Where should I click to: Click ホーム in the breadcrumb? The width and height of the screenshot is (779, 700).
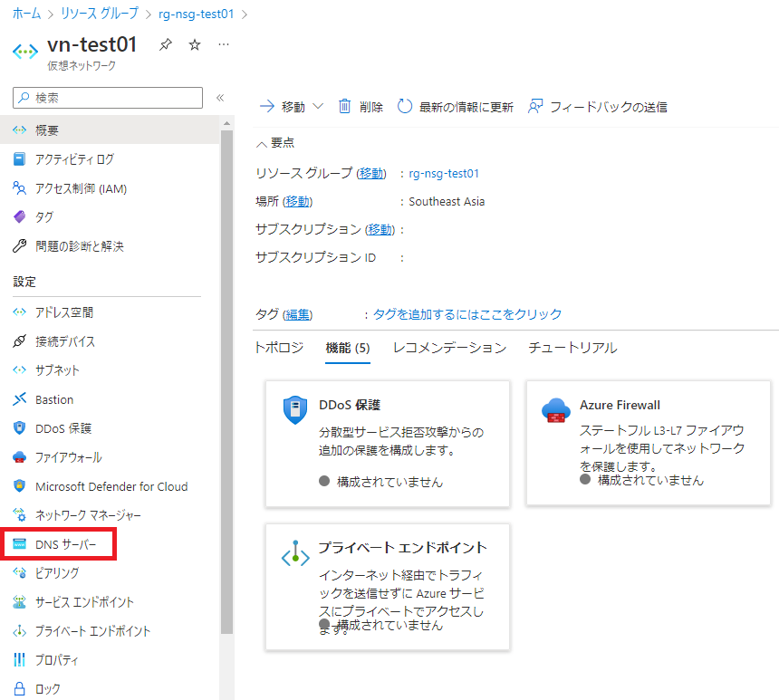pyautogui.click(x=27, y=14)
